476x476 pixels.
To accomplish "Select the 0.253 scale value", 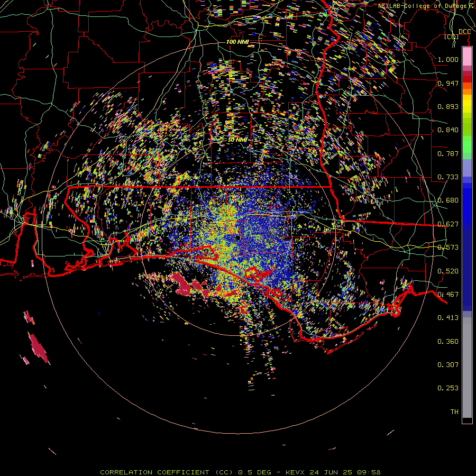I will coord(448,388).
